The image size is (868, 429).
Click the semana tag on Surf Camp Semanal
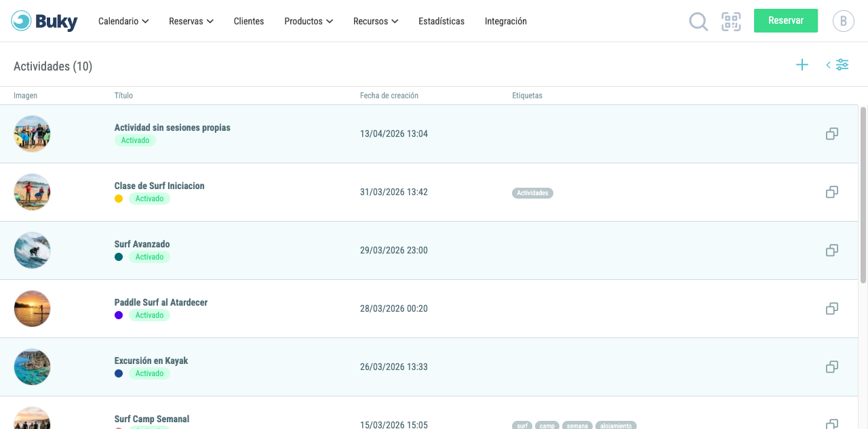[x=577, y=425]
